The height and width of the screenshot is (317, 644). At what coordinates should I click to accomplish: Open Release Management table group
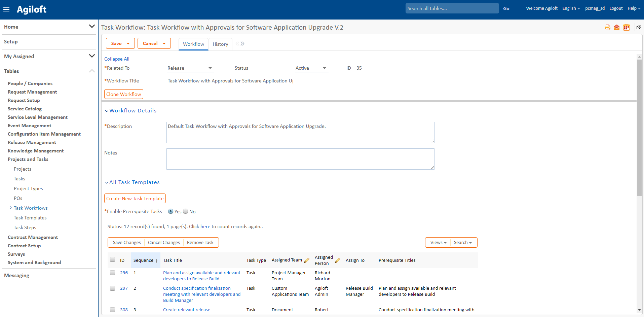pyautogui.click(x=32, y=142)
